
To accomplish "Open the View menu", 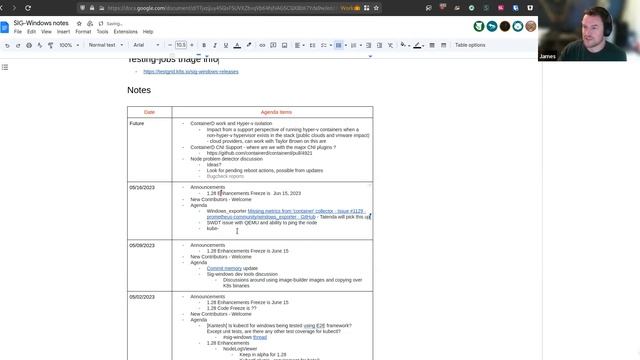I will pos(46,32).
